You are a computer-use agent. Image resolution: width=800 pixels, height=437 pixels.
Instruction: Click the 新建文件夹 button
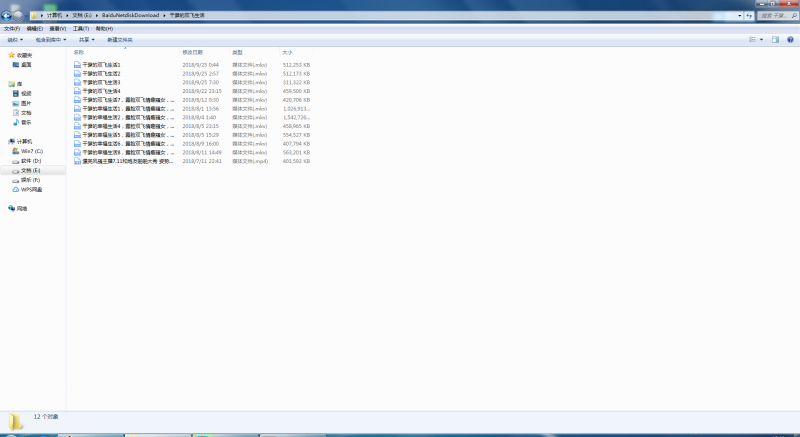pyautogui.click(x=120, y=40)
